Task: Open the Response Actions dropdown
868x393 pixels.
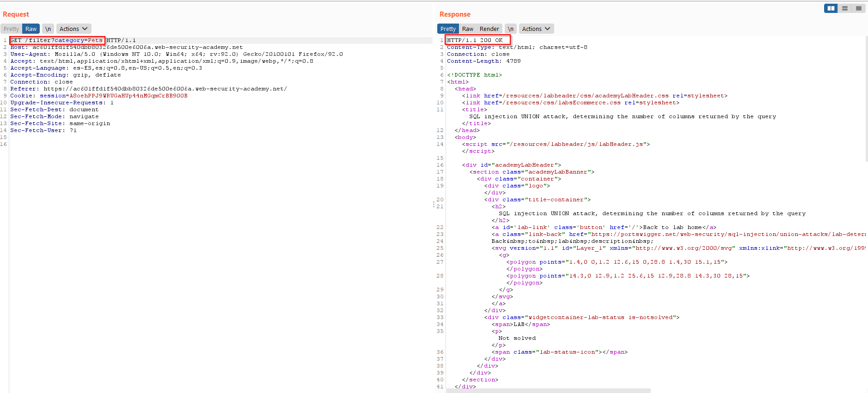Action: pos(536,29)
